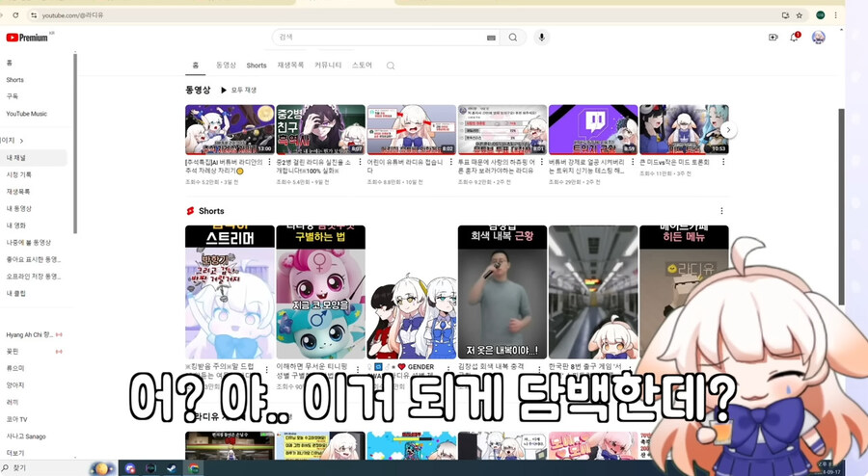This screenshot has width=868, height=476.
Task: Expand subscriptions with 더보기
Action: [x=15, y=453]
